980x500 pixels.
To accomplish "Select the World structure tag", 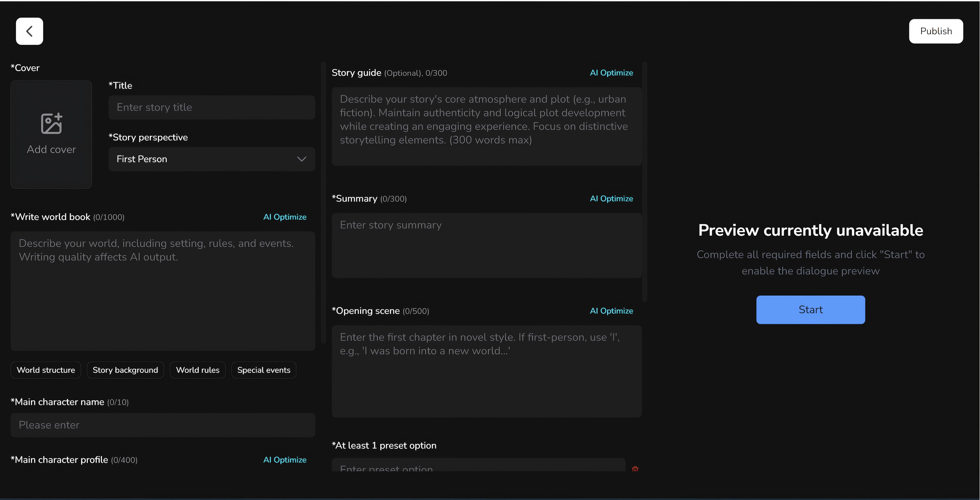I will tap(46, 370).
